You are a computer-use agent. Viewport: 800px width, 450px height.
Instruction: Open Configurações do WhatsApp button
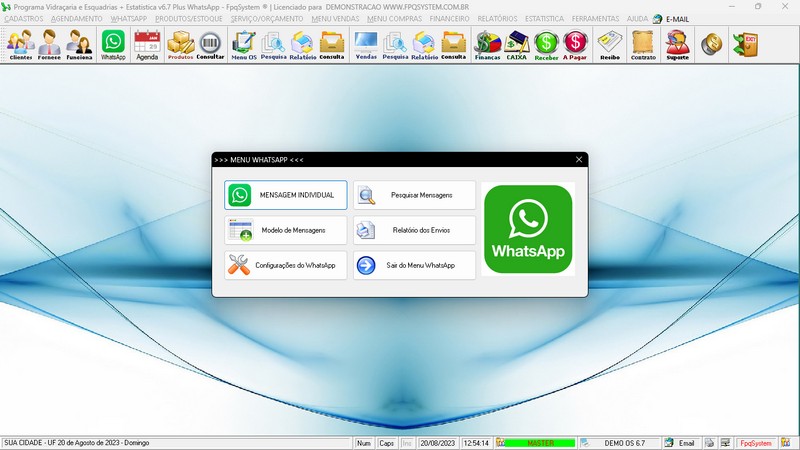coord(286,265)
